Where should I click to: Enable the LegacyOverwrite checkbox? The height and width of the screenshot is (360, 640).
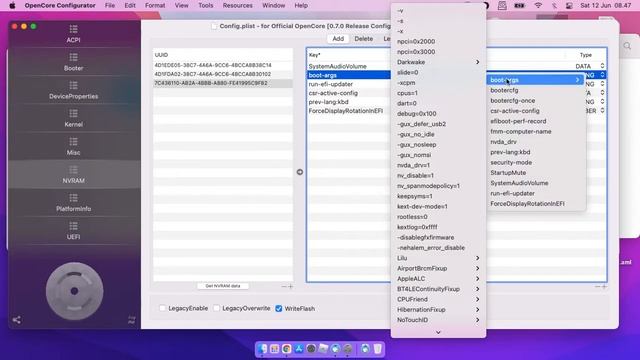click(216, 308)
